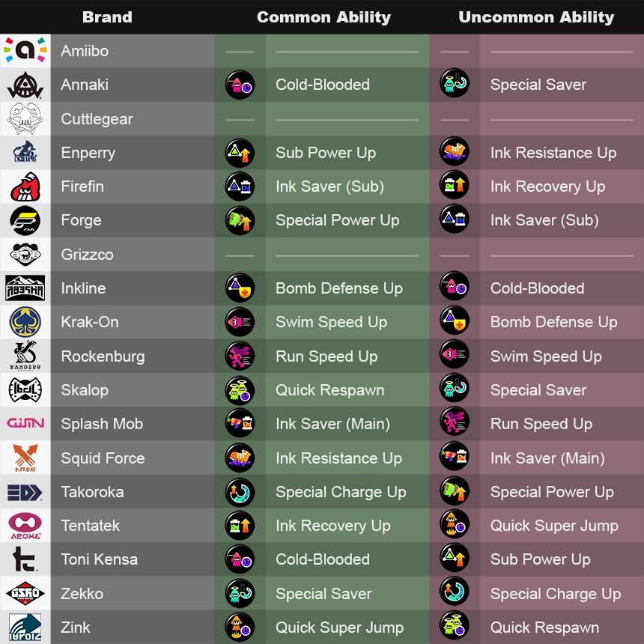Click the Cuttlegear brand name
The height and width of the screenshot is (644, 644).
pos(97,119)
